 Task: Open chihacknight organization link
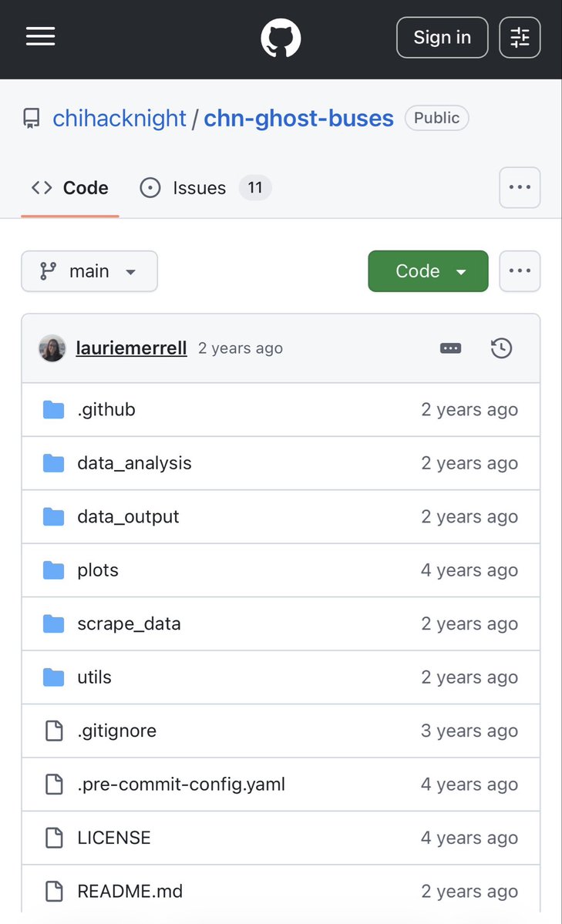point(119,119)
